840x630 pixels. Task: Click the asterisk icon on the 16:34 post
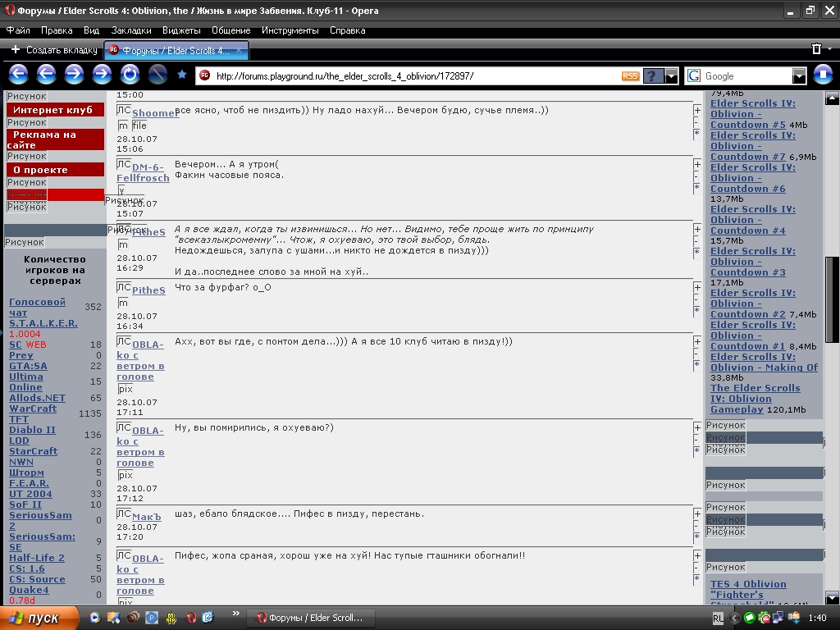(x=696, y=310)
